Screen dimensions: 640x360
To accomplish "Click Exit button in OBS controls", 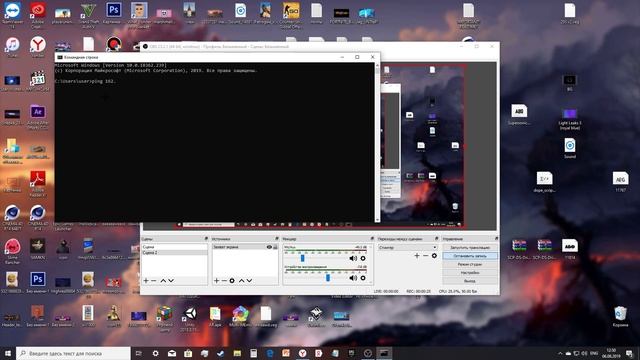I will 470,281.
